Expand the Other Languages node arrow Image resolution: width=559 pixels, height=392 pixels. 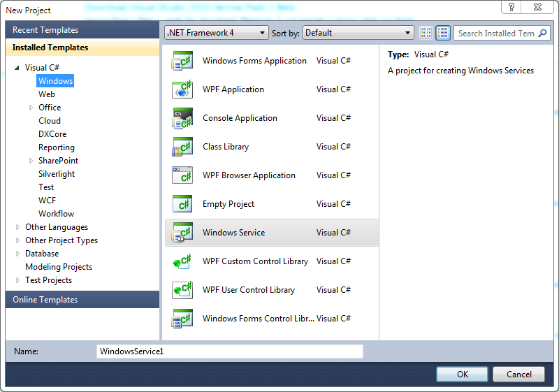coord(18,227)
